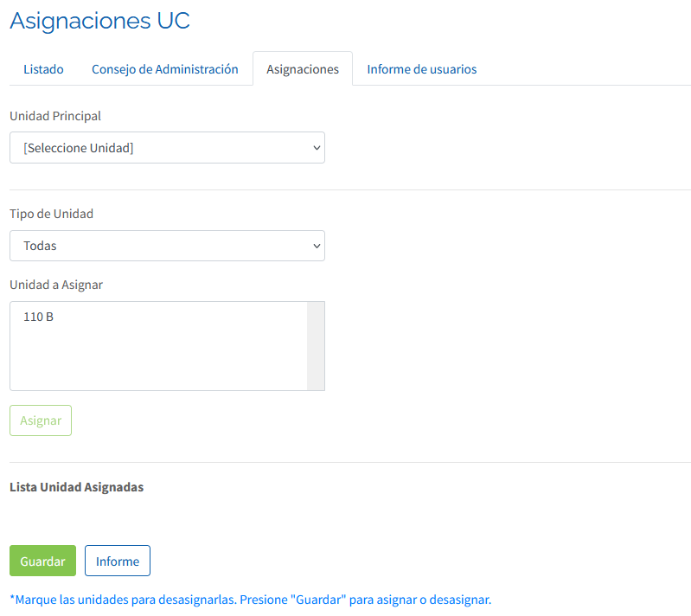Open the Unidad Principal [Seleccione Unidad] dropdown

click(167, 148)
